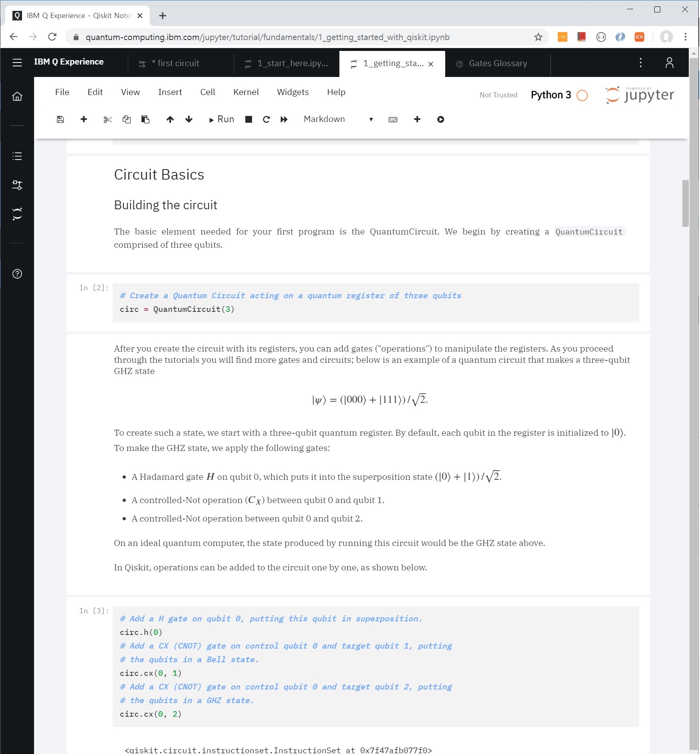Close the IBM Q Experience browser tab

point(140,16)
